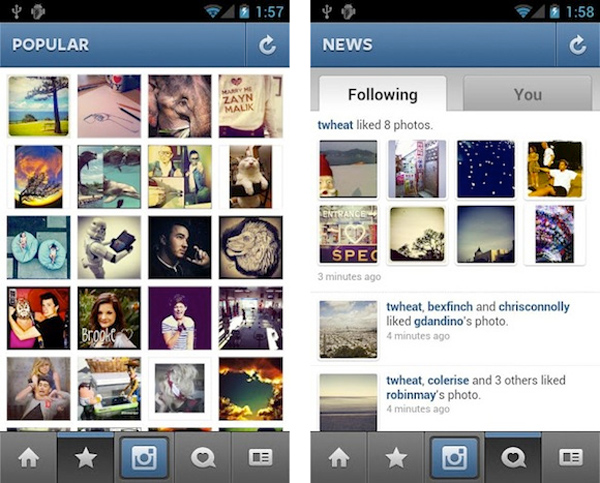Viewport: 600px width, 483px height.
Task: Tap the star icon on News screen
Action: [396, 458]
